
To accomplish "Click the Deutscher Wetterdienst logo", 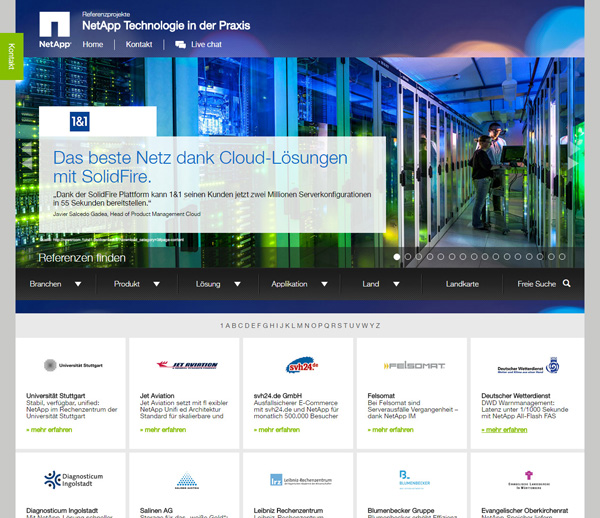I will tap(528, 366).
